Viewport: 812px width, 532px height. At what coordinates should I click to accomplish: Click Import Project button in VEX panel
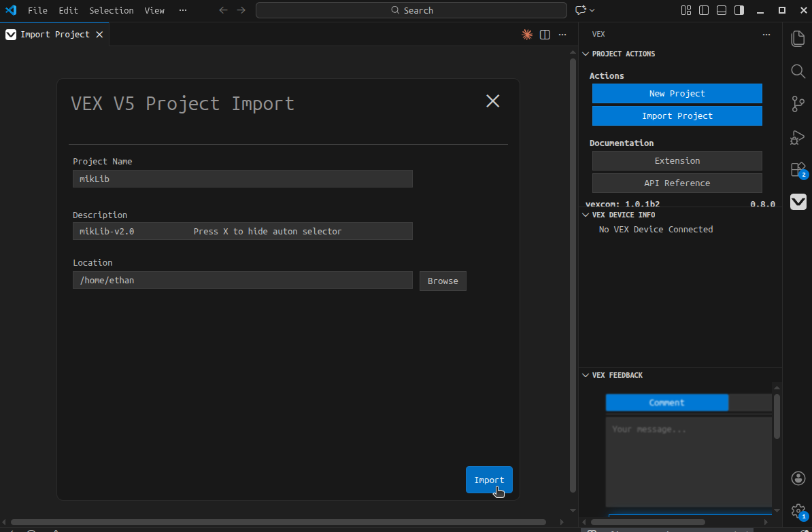677,116
